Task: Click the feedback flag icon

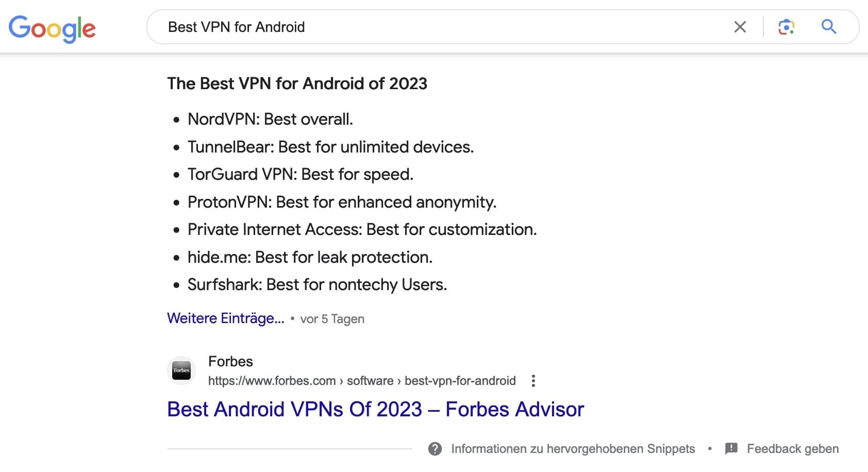Action: tap(731, 449)
